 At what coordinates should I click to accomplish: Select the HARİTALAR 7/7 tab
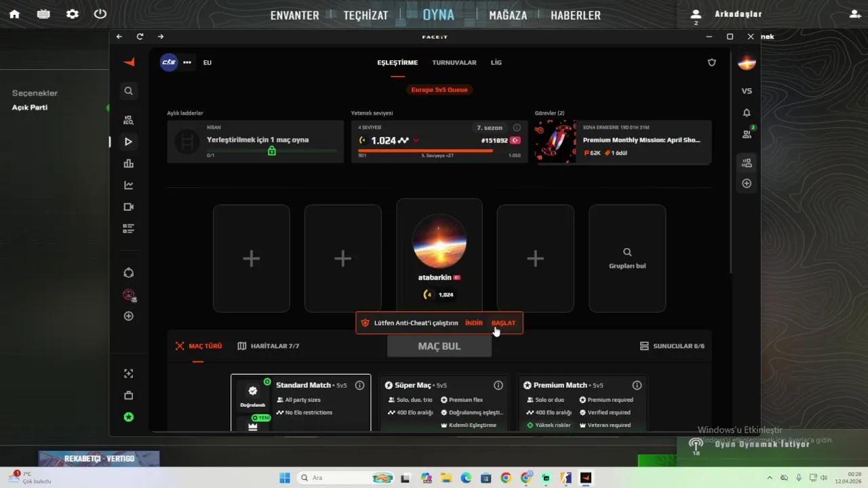coord(269,346)
